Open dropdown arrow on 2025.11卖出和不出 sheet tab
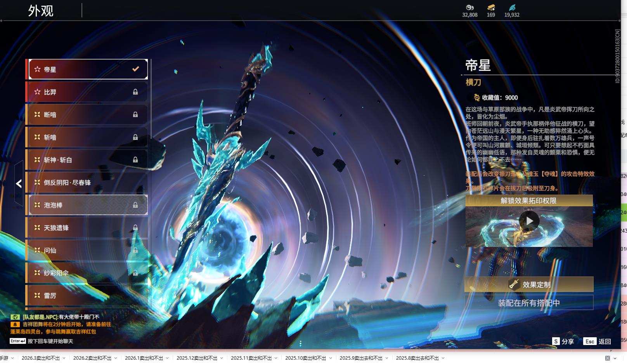Image resolution: width=627 pixels, height=364 pixels. [276, 358]
